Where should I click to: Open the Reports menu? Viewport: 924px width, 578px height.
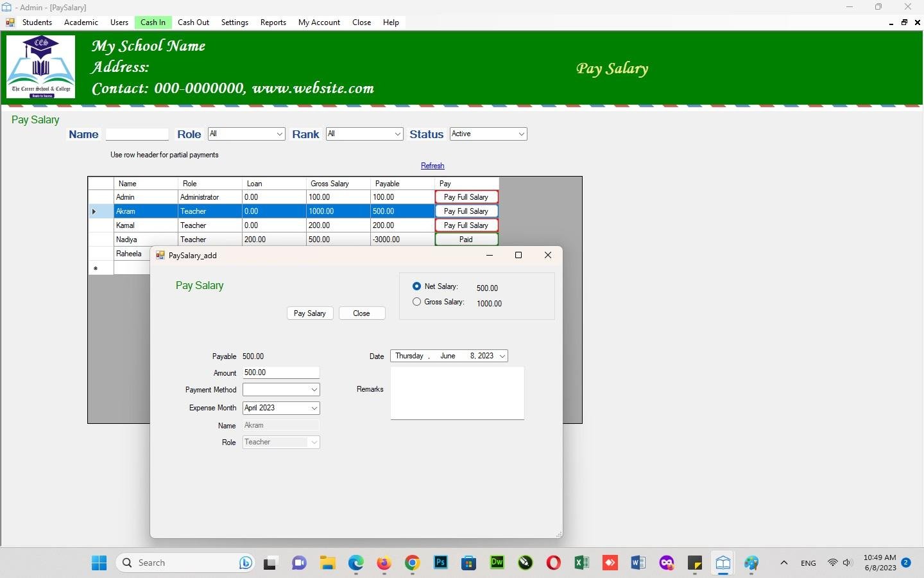coord(273,22)
